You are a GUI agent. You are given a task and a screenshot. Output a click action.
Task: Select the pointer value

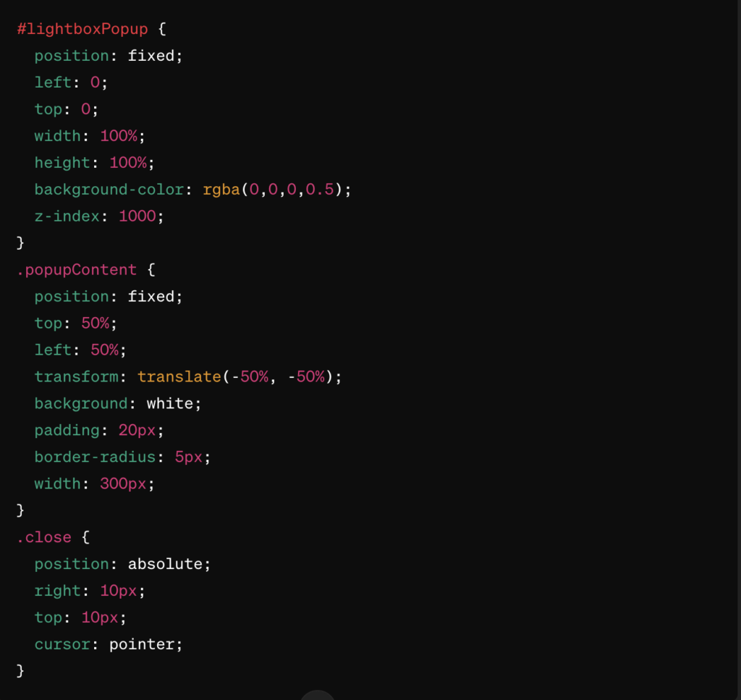coord(143,644)
